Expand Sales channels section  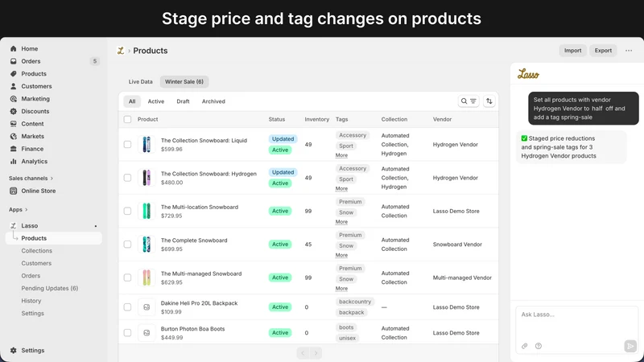point(31,178)
